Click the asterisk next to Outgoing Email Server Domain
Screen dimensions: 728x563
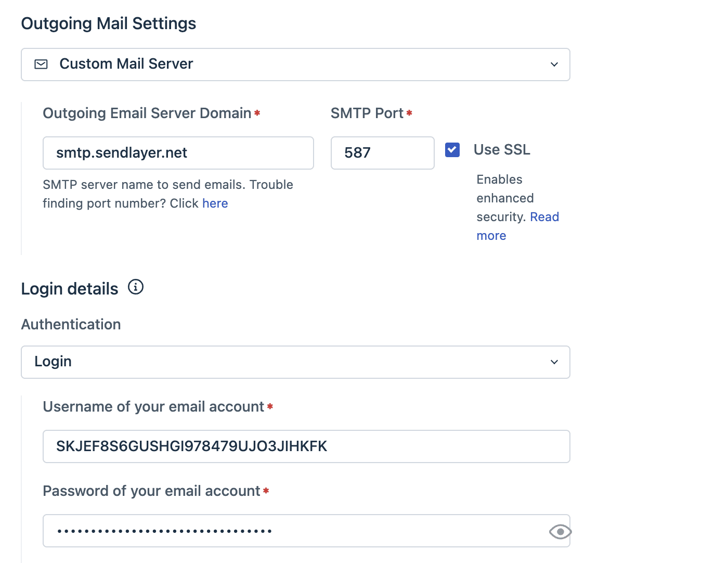click(258, 112)
